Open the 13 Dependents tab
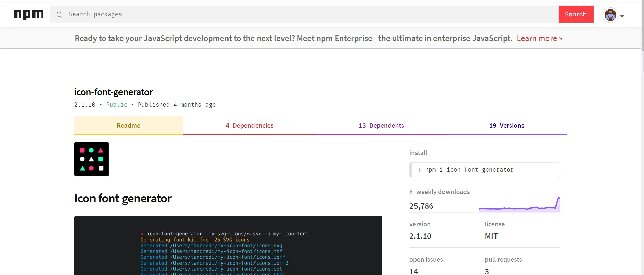Screen dimensions: 644x275 381,126
